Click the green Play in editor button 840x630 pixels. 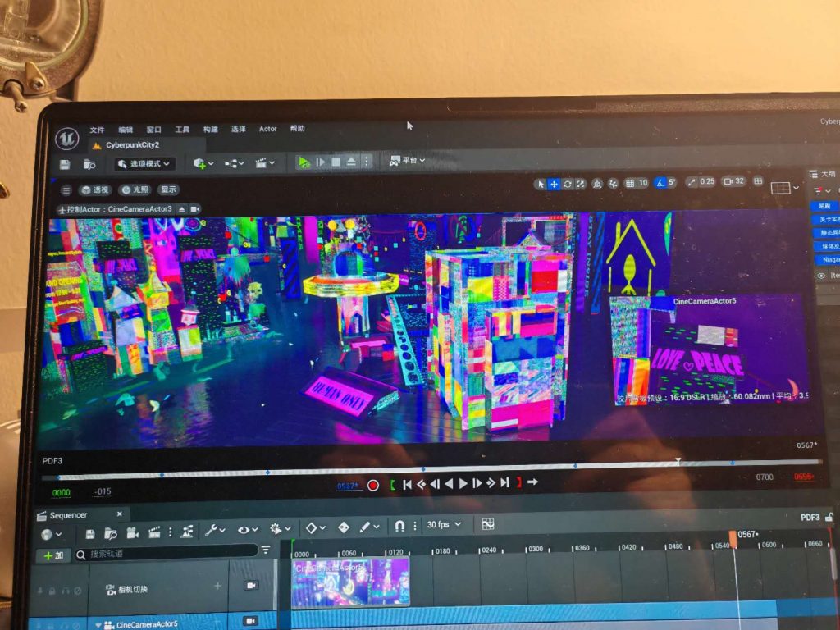coord(304,162)
